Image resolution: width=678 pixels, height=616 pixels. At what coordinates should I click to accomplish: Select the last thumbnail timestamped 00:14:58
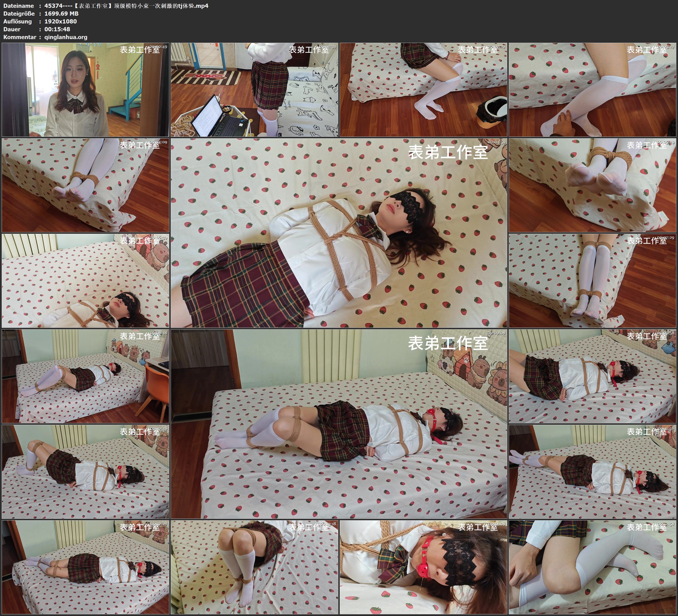coord(593,567)
